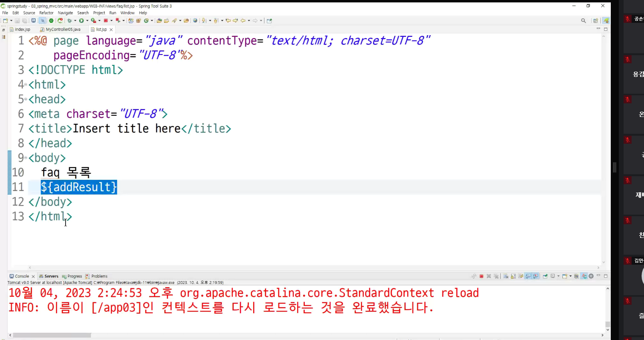Maximize the console view pane
Screen dimensions: 644x340
coord(606,276)
